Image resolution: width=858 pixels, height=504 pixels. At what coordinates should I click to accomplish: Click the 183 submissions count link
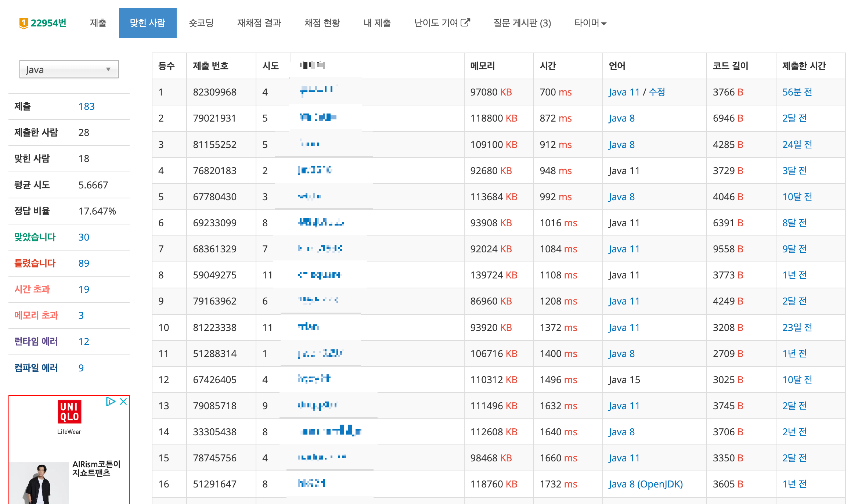coord(86,107)
